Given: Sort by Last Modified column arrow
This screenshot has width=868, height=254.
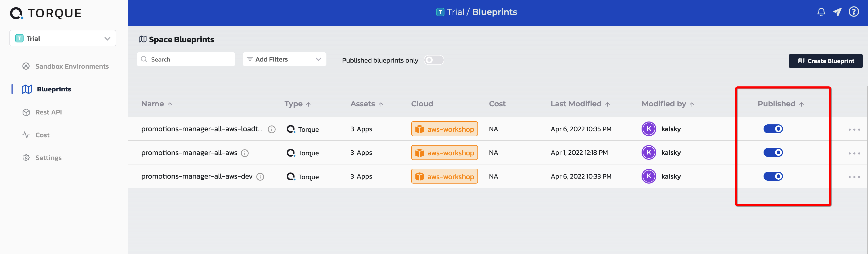Looking at the screenshot, I should click(608, 104).
